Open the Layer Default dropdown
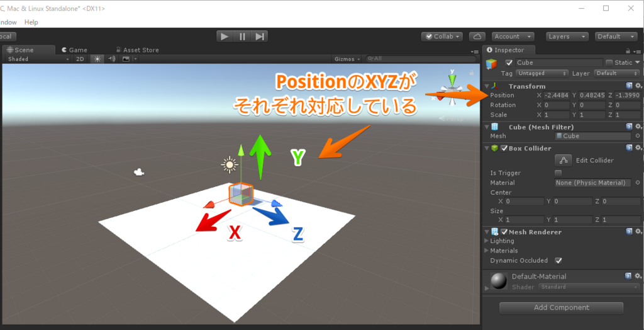The width and height of the screenshot is (644, 330). point(616,73)
